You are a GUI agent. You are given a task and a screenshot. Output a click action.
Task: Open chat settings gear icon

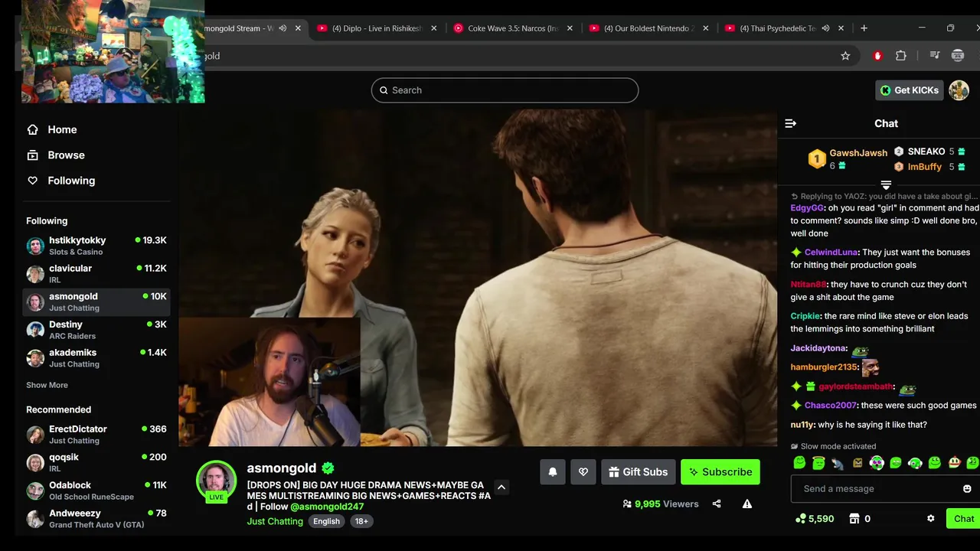tap(931, 518)
